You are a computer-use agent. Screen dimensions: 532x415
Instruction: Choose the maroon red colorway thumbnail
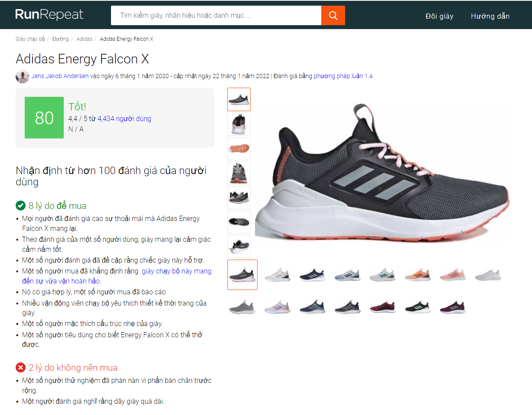tap(382, 307)
